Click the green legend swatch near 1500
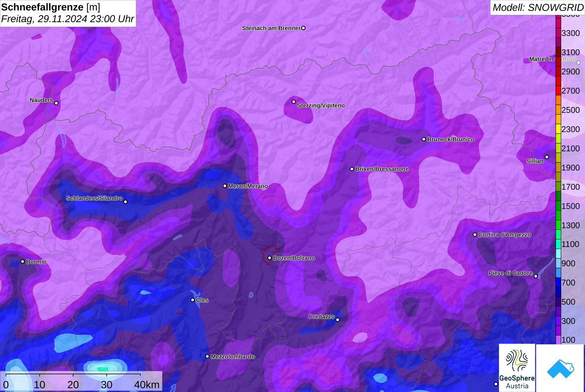Viewport: 585px width, 392px height. [x=558, y=206]
